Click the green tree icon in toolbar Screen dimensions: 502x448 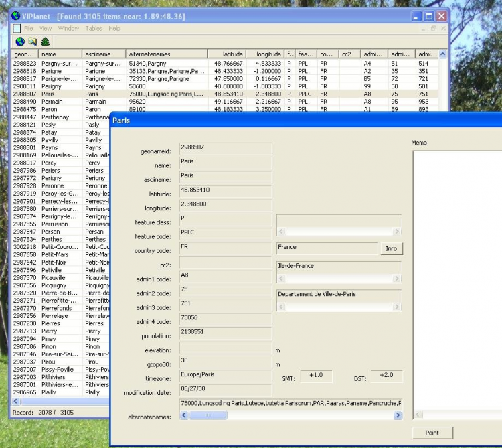click(x=46, y=42)
